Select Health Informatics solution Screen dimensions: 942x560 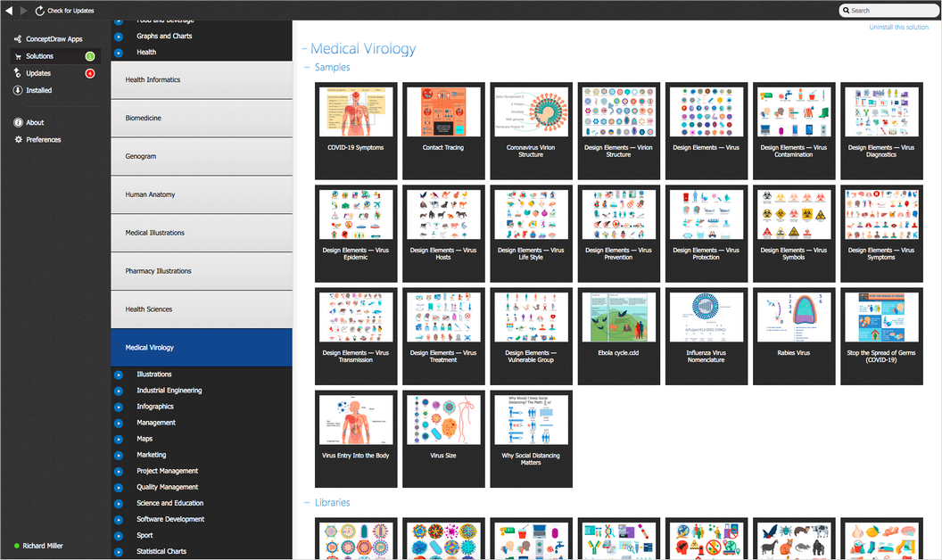(x=202, y=80)
